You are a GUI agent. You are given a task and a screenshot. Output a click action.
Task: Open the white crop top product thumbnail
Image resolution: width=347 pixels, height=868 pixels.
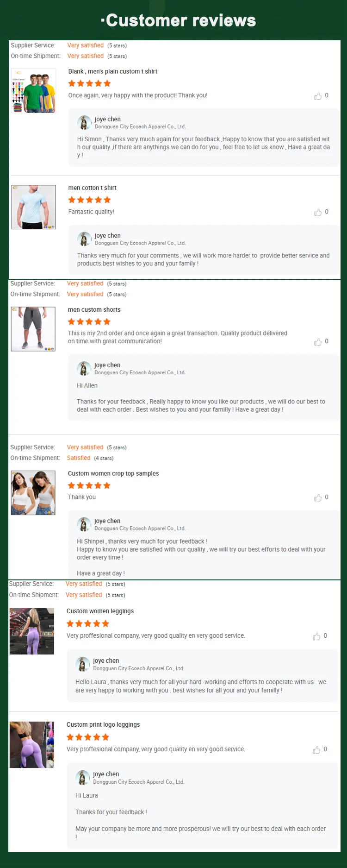pyautogui.click(x=33, y=493)
